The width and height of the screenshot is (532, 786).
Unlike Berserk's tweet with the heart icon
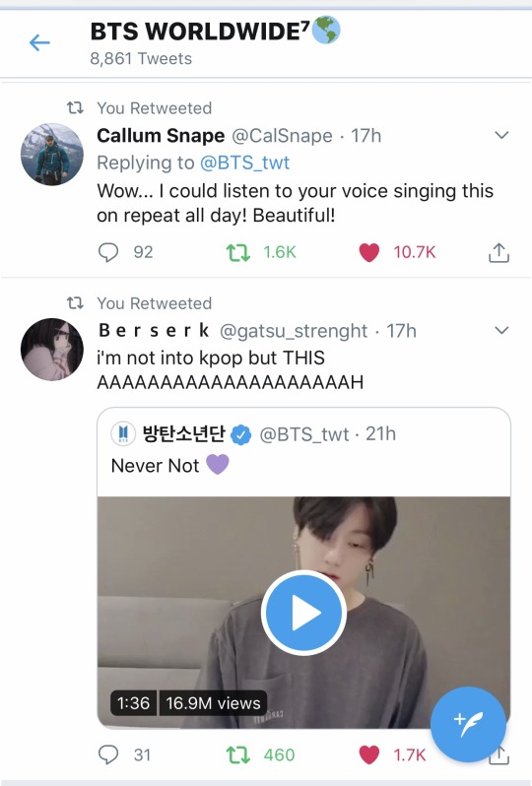tap(369, 754)
